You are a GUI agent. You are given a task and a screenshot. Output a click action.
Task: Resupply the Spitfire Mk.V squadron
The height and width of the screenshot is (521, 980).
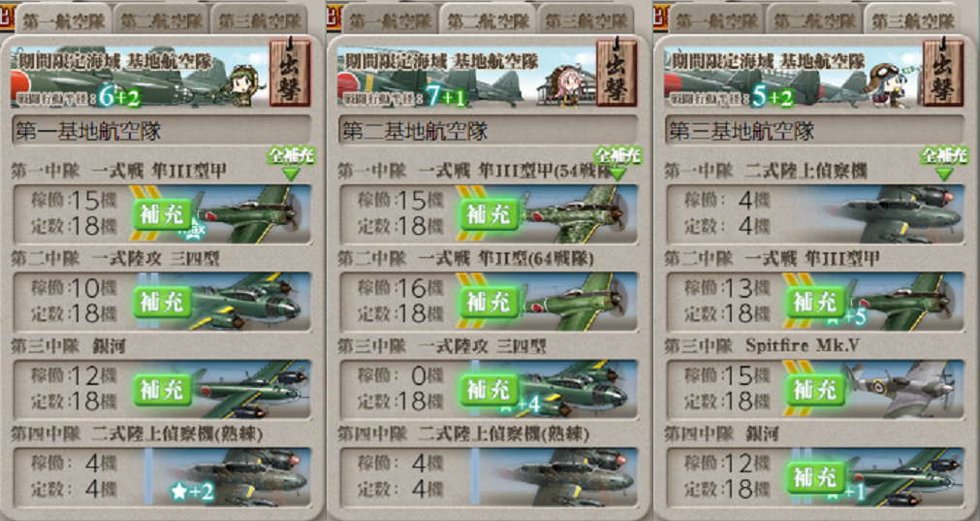tap(815, 390)
